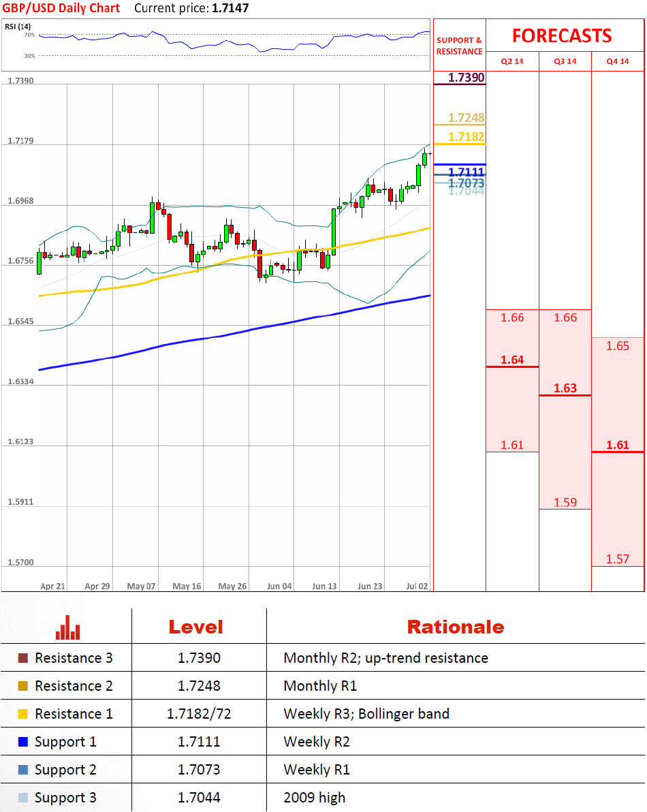Click the '2009 high' rationale cell
The width and height of the screenshot is (647, 812).
[315, 798]
